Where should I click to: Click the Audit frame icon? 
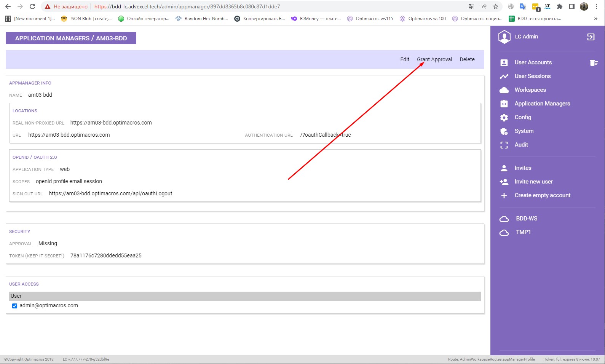tap(504, 145)
